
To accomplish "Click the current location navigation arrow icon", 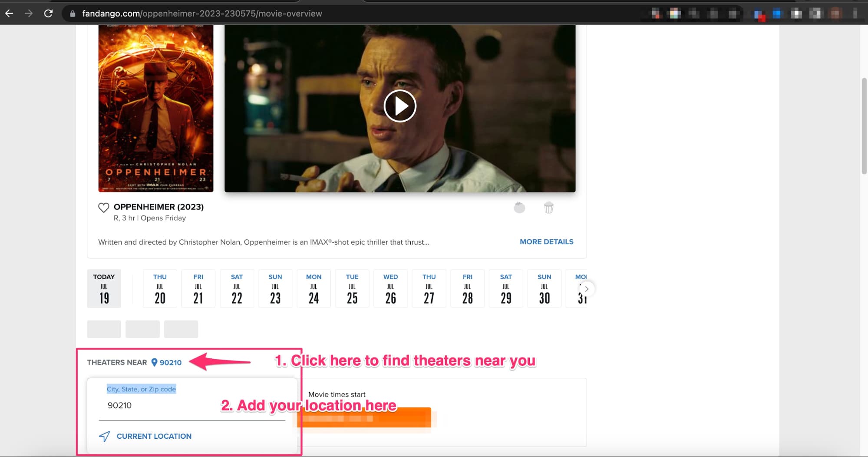I will point(104,436).
